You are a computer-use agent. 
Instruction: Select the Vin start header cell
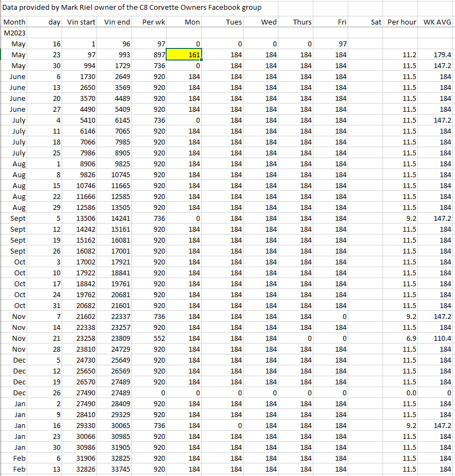tap(81, 22)
